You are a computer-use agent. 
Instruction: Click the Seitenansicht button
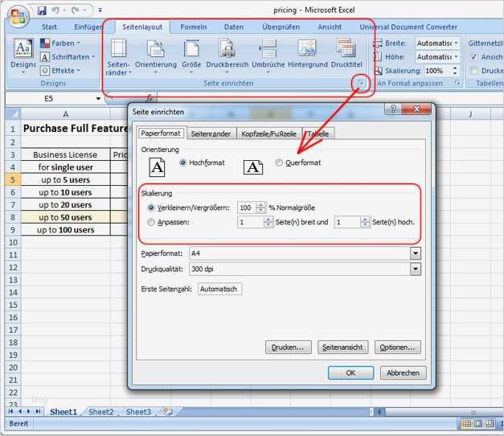pos(342,348)
